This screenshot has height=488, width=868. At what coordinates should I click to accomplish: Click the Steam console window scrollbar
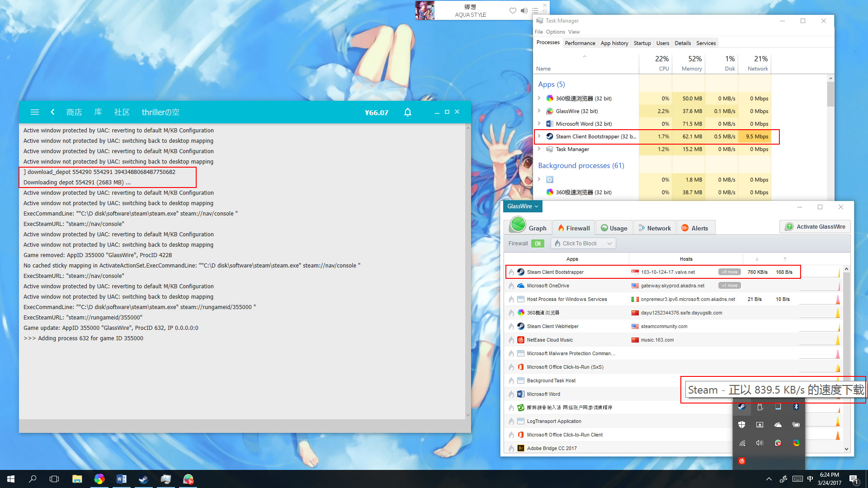tap(468, 271)
